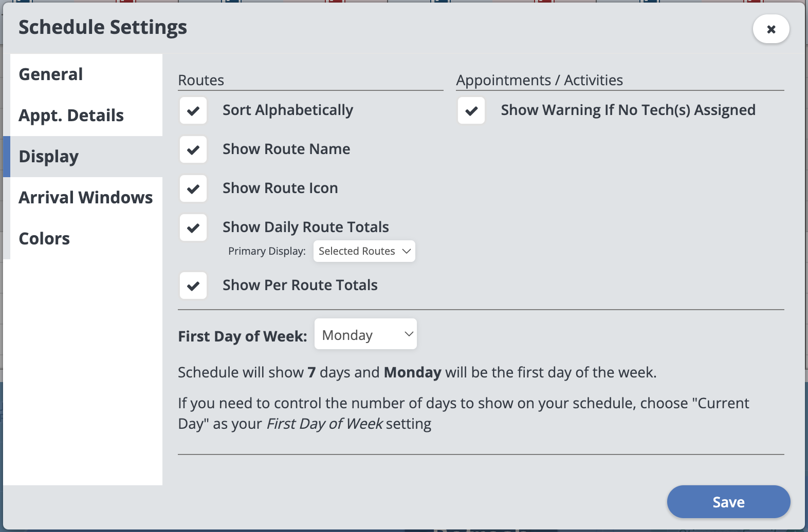Image resolution: width=808 pixels, height=532 pixels.
Task: Toggle Show Warning If No Tech(s) Assigned
Action: click(x=471, y=110)
